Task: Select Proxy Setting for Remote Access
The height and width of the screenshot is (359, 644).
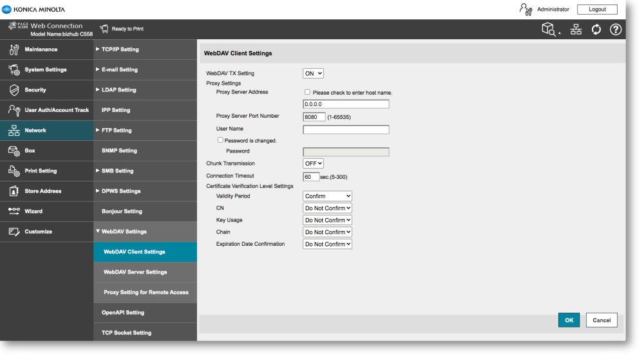Action: point(145,292)
